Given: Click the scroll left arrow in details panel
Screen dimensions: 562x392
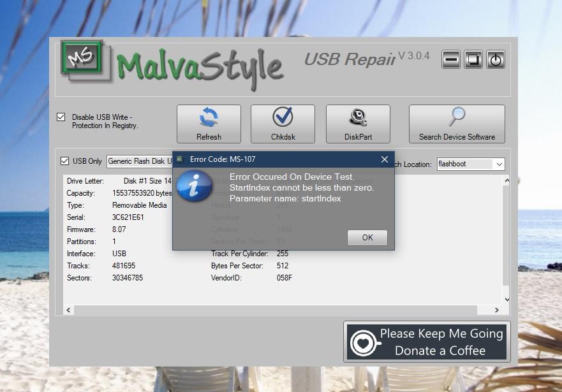Looking at the screenshot, I should (x=68, y=310).
